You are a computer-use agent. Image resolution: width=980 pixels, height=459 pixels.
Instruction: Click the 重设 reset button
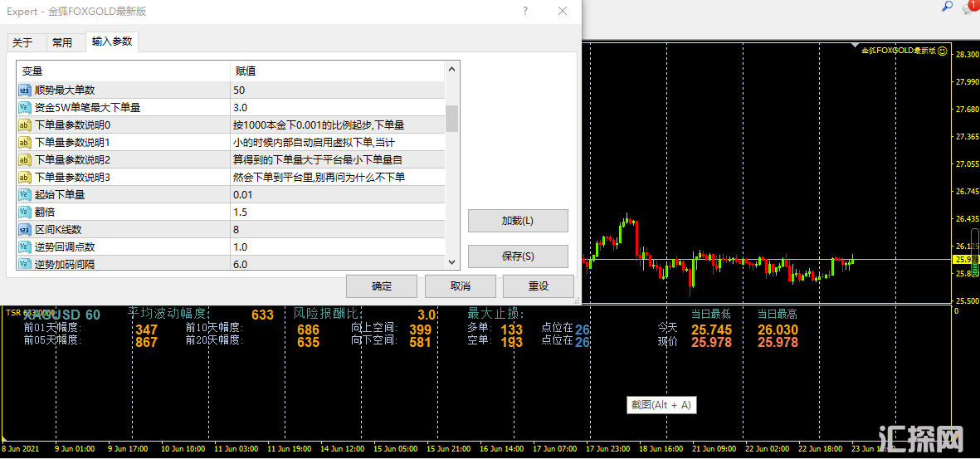(x=538, y=286)
